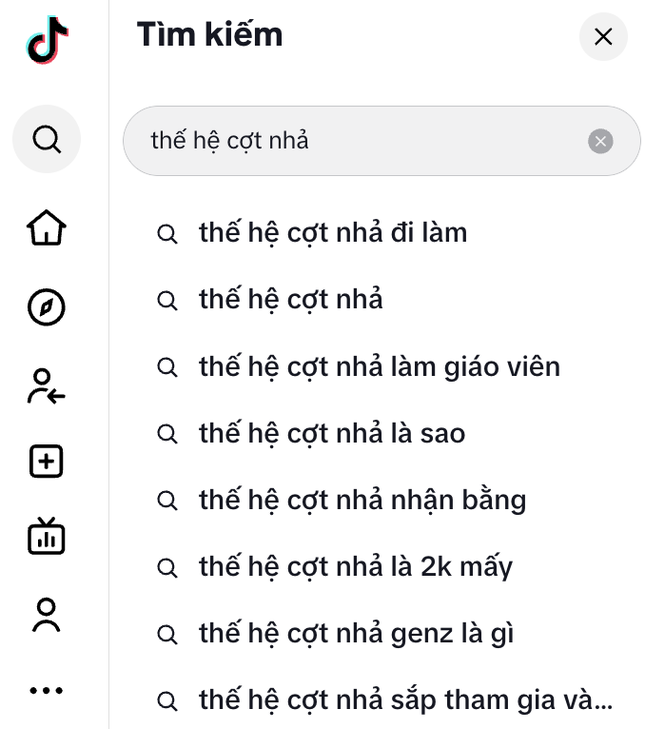Open the search sidebar icon
This screenshot has height=729, width=645.
(46, 139)
